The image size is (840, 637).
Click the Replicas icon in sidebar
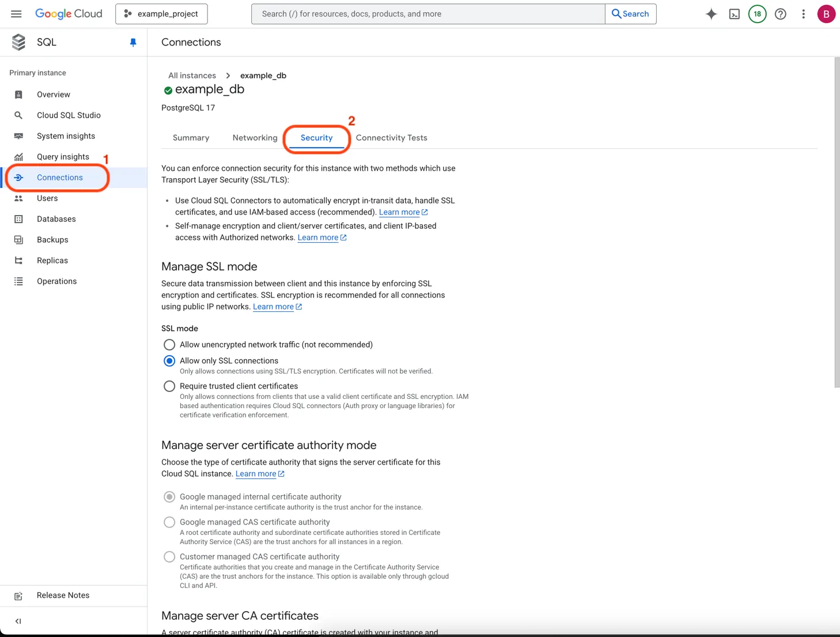click(18, 261)
